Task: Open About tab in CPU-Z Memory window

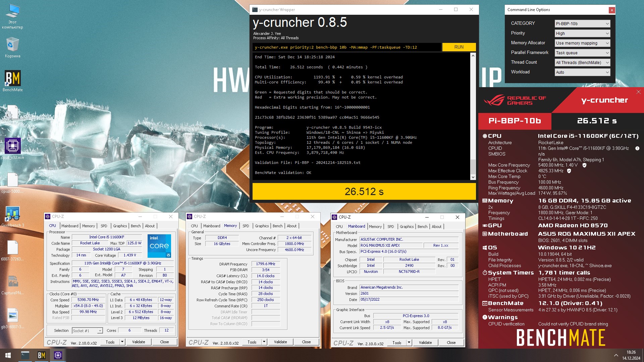Action: coord(292,226)
